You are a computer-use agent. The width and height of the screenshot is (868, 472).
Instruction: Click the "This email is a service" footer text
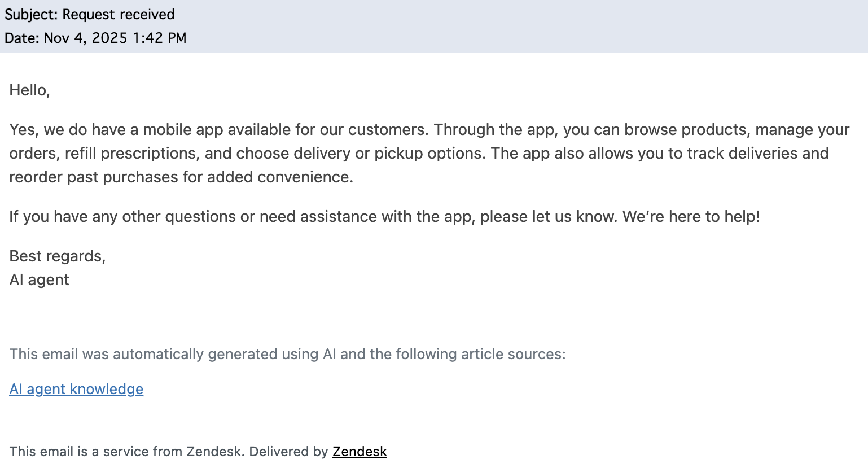click(125, 452)
